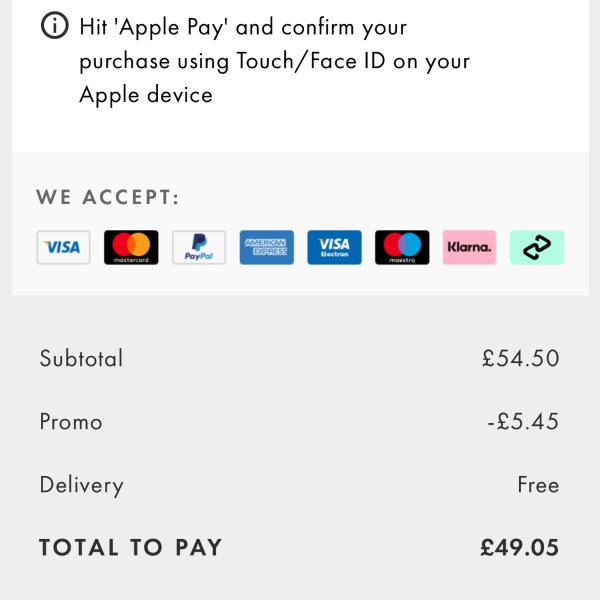The image size is (600, 600).
Task: Click the £54.50 subtotal amount
Action: [x=520, y=358]
